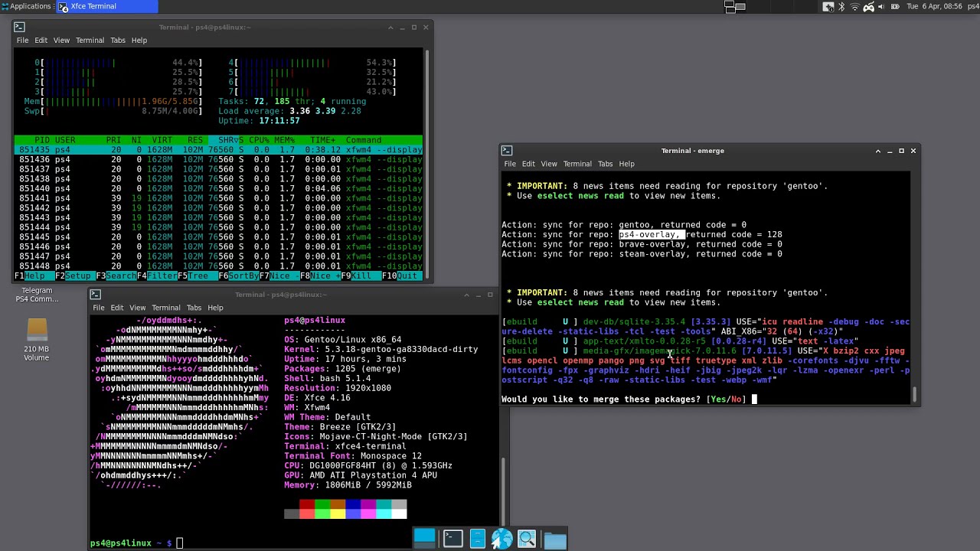Open the Applications menu in the top panel
The image size is (980, 551).
coord(26,6)
